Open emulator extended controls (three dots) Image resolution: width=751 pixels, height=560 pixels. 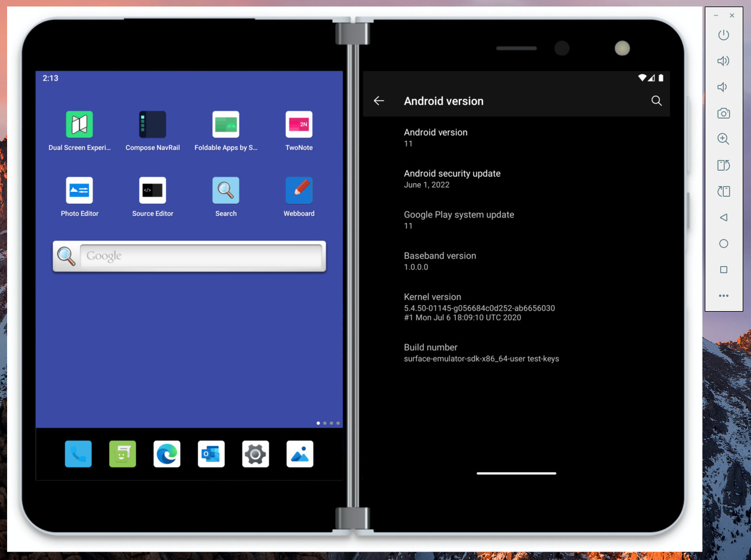coord(723,296)
